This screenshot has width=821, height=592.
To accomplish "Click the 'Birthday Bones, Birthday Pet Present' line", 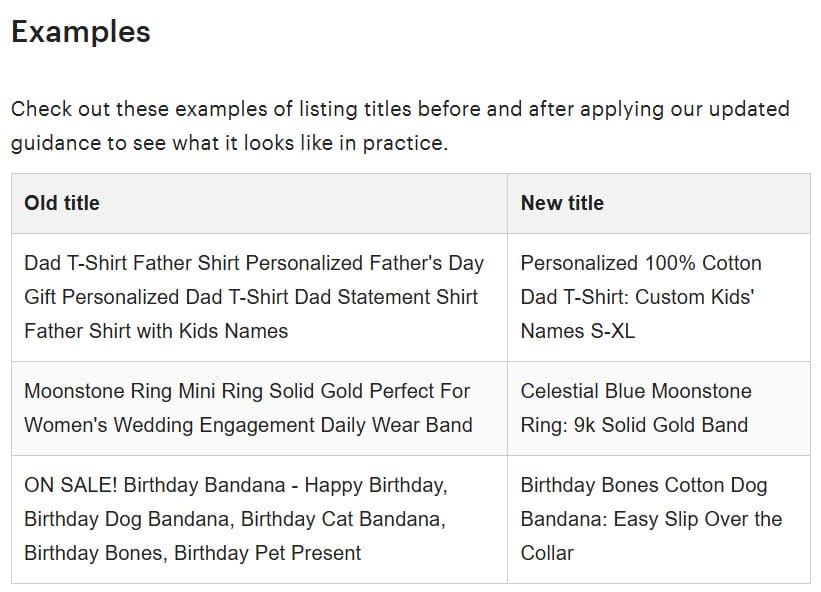I will [x=193, y=553].
